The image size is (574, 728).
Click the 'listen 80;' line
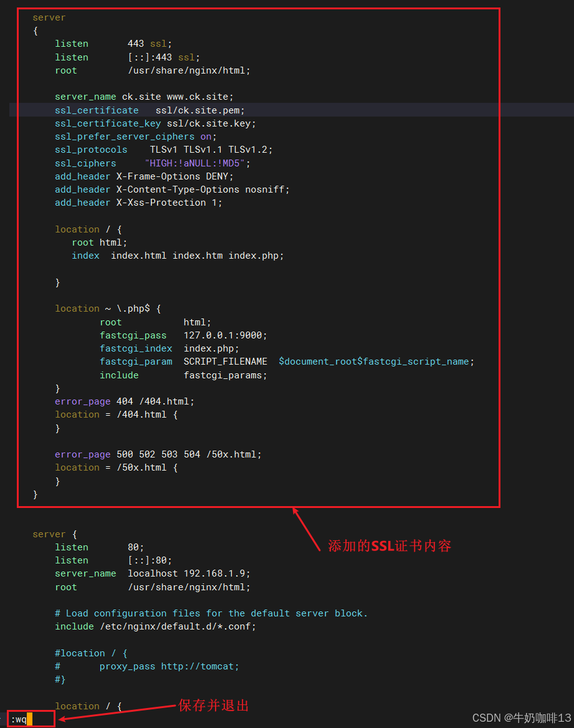(x=99, y=547)
